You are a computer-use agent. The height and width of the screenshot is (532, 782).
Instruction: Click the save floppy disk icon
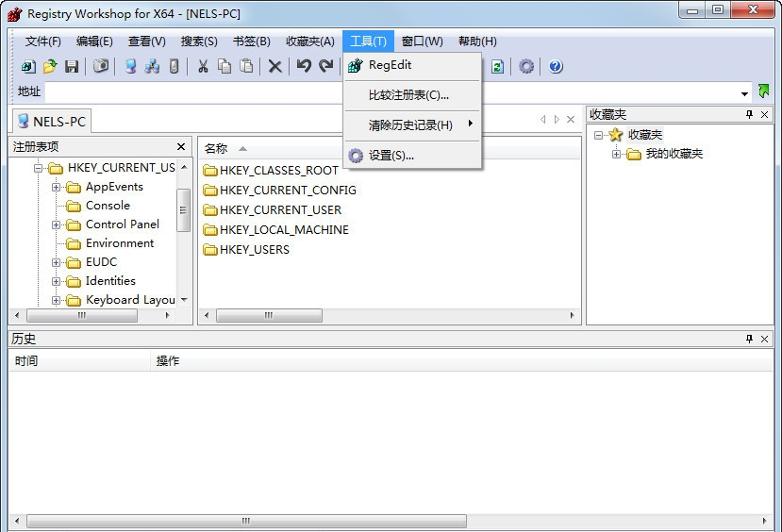(72, 66)
